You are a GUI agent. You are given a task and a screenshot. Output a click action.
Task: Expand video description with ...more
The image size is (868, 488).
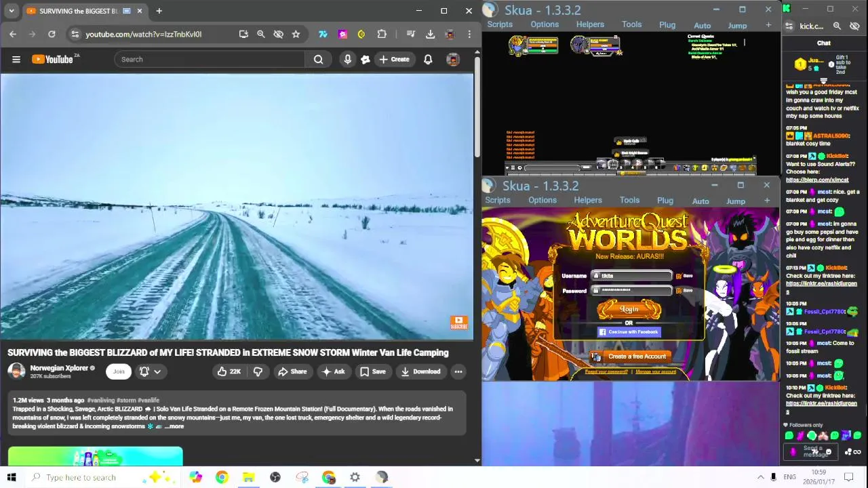click(174, 426)
